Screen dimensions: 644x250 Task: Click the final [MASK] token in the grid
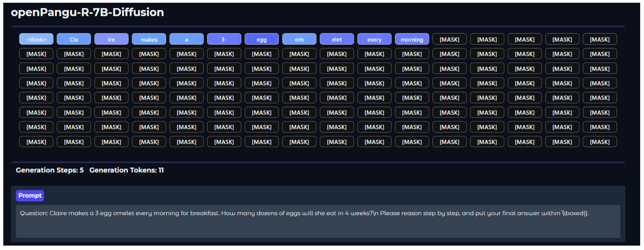pos(600,142)
